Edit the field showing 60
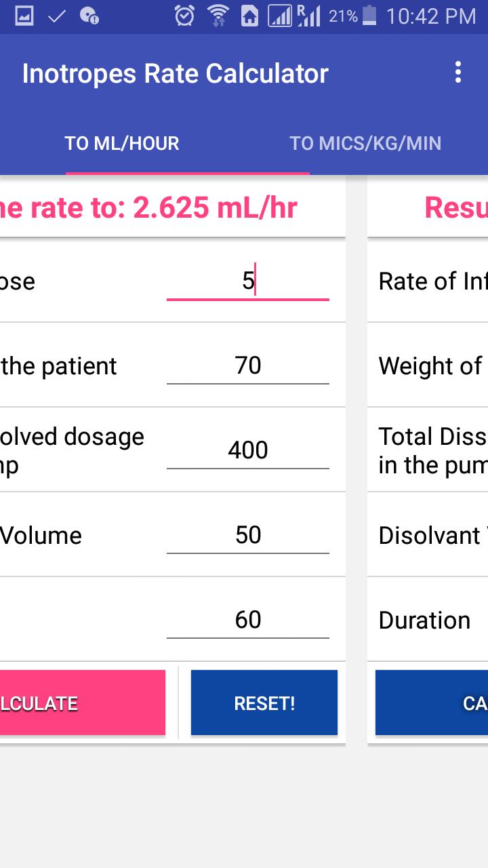Screen dimensions: 488x868 (248, 620)
